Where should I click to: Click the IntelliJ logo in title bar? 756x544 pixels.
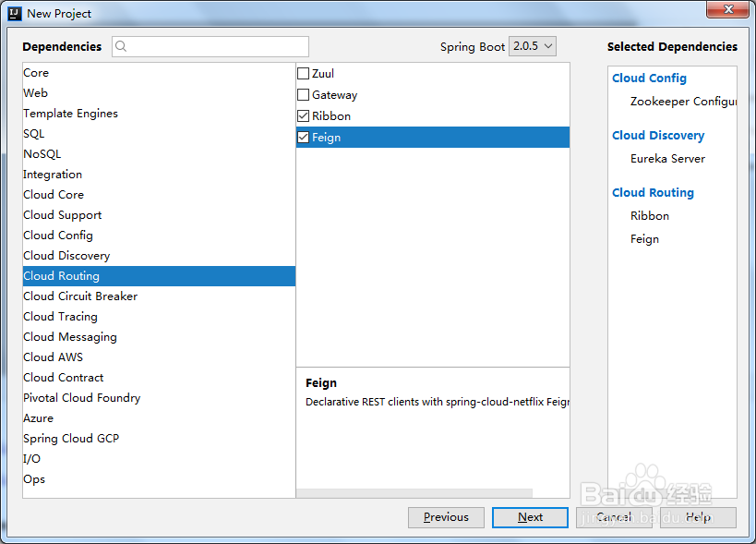[x=15, y=14]
